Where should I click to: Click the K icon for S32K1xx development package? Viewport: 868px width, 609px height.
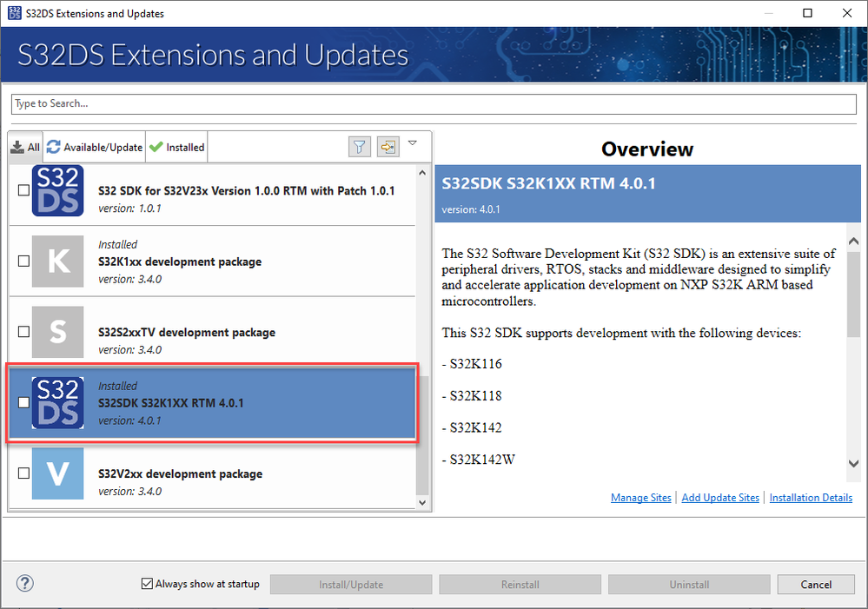(x=57, y=261)
